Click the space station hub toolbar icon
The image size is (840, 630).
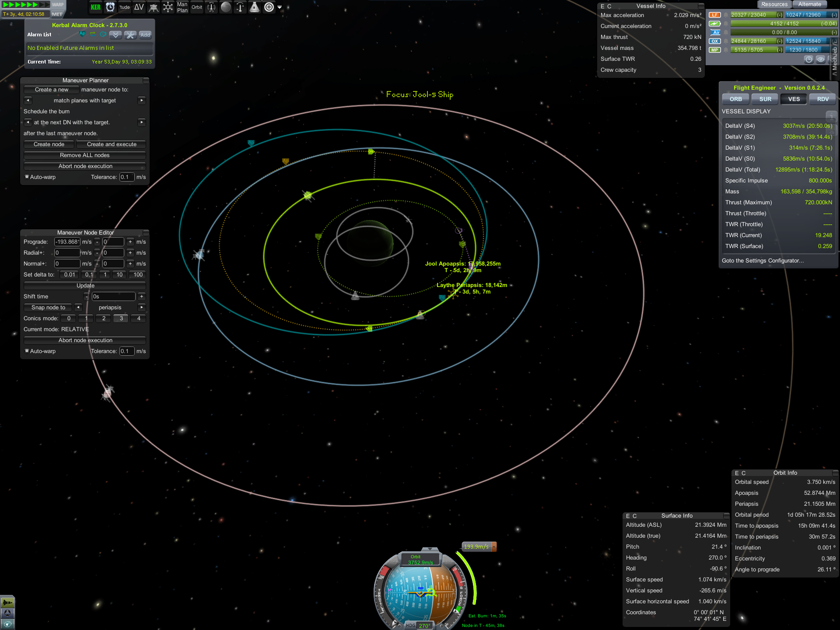point(168,7)
